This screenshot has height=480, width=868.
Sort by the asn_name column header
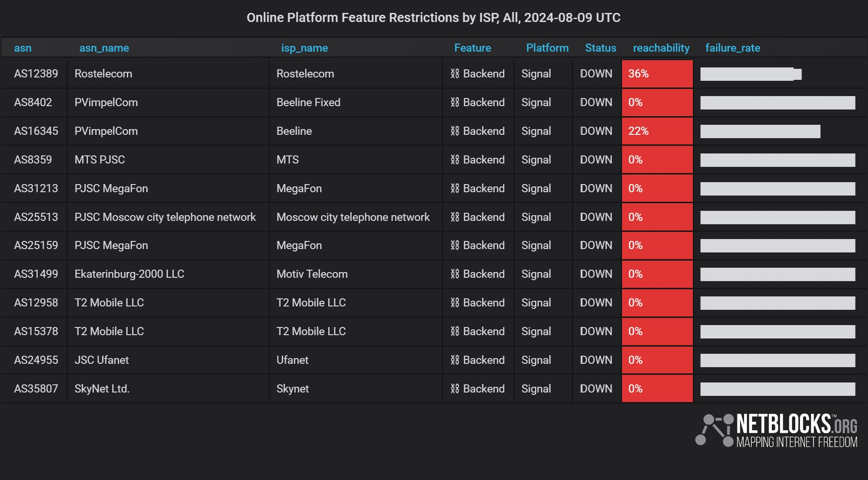104,48
